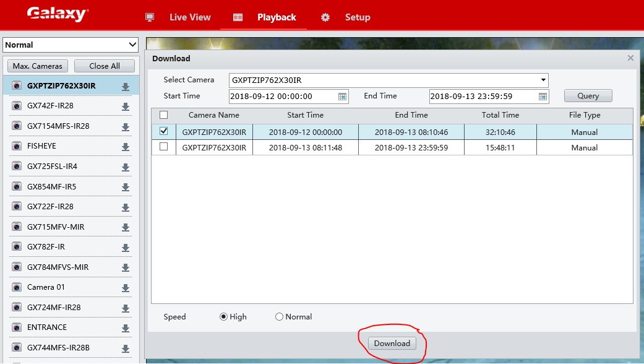Click download icon next to GX725FSL-IR4
The width and height of the screenshot is (644, 364).
pos(126,167)
